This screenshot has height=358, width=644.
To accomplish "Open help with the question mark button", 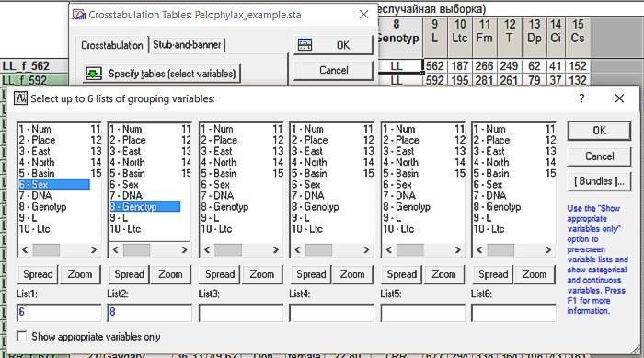I will click(x=581, y=98).
